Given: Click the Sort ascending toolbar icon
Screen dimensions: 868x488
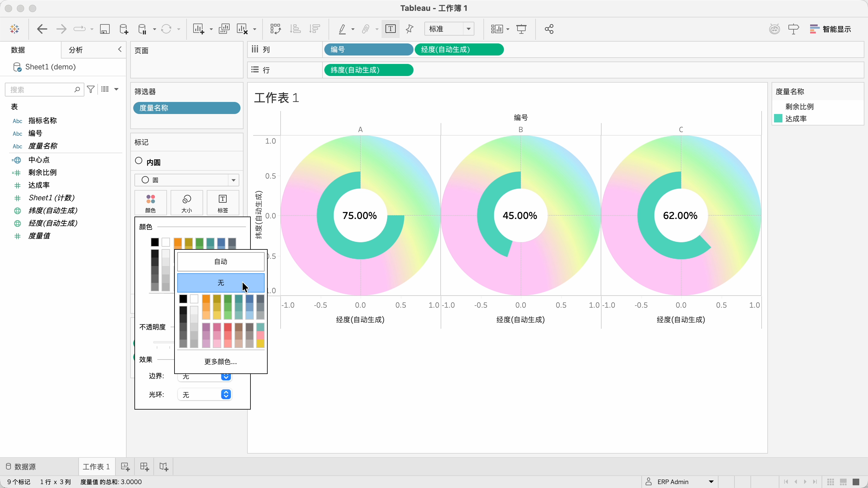Looking at the screenshot, I should (x=295, y=29).
